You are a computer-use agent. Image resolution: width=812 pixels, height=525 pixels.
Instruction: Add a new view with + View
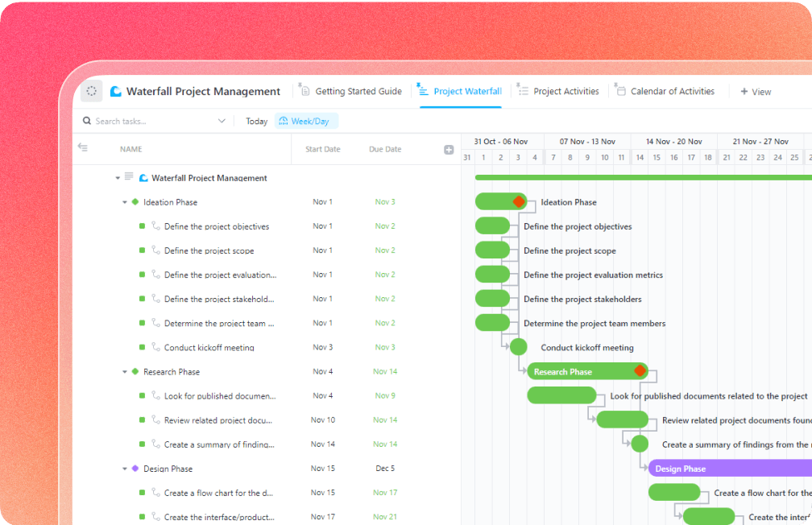tap(756, 92)
